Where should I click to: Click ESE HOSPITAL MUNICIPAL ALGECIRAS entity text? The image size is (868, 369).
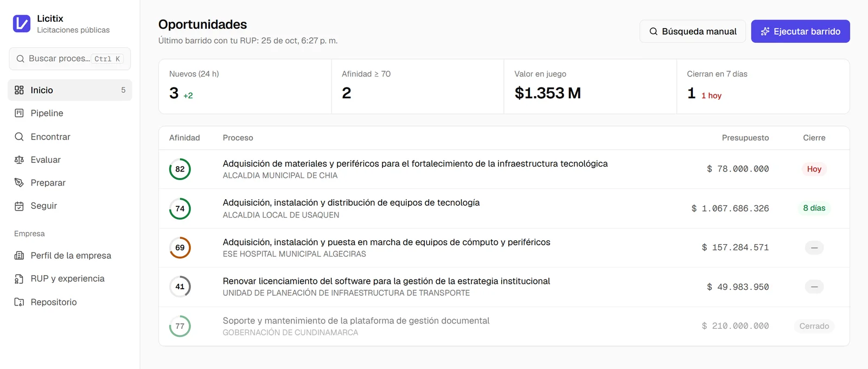294,254
